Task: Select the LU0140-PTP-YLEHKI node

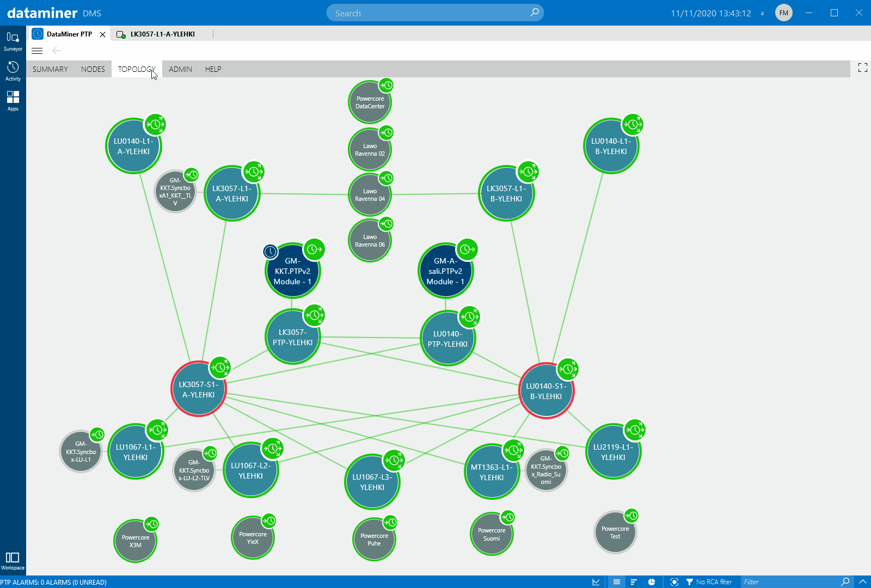Action: click(x=447, y=339)
